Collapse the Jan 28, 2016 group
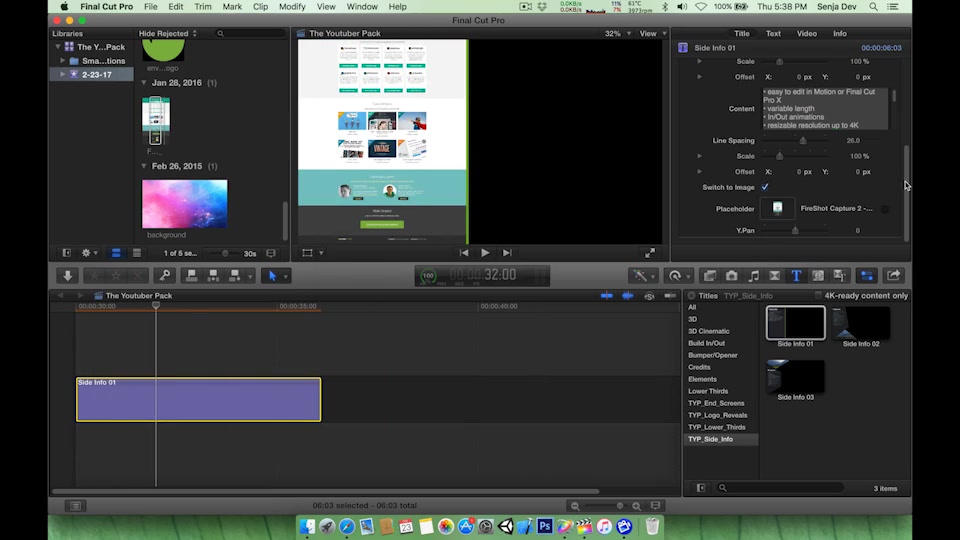Image resolution: width=960 pixels, height=540 pixels. [x=144, y=83]
